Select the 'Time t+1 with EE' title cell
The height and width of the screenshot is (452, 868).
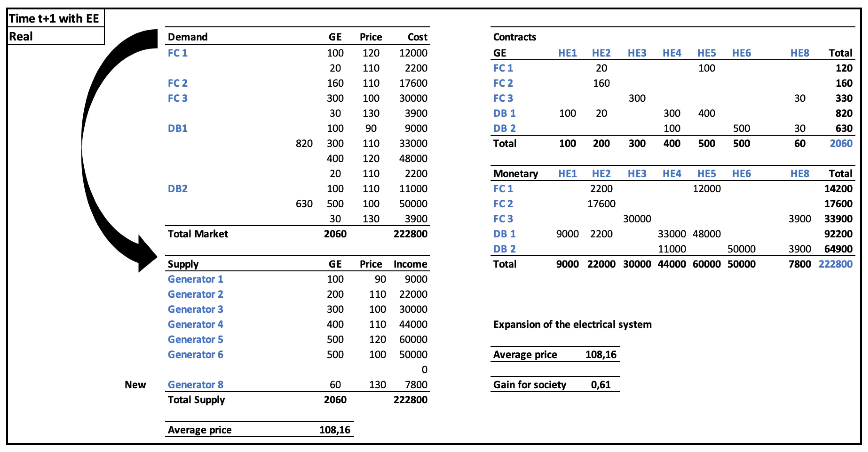coord(54,18)
